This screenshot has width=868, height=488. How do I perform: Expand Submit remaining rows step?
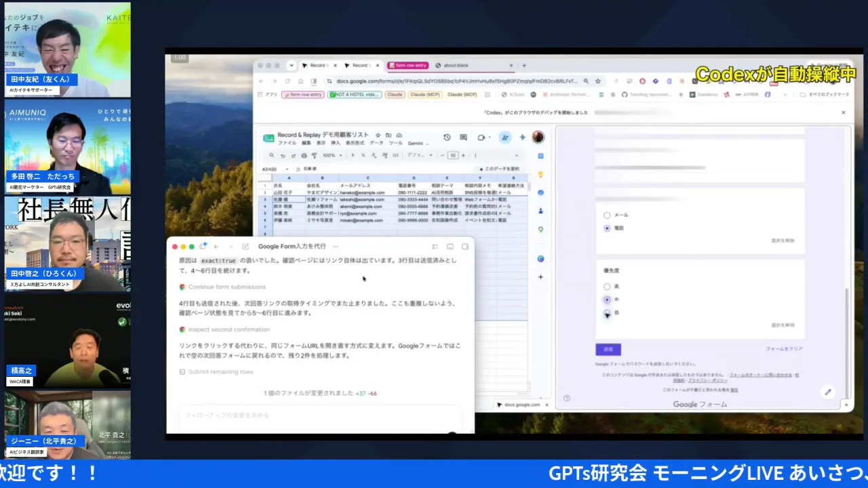pos(222,371)
